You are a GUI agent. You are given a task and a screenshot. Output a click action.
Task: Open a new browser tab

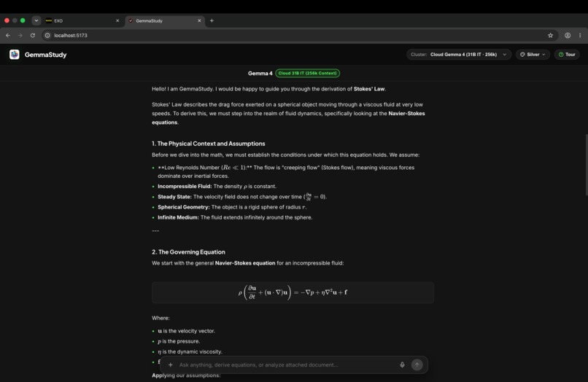point(212,21)
